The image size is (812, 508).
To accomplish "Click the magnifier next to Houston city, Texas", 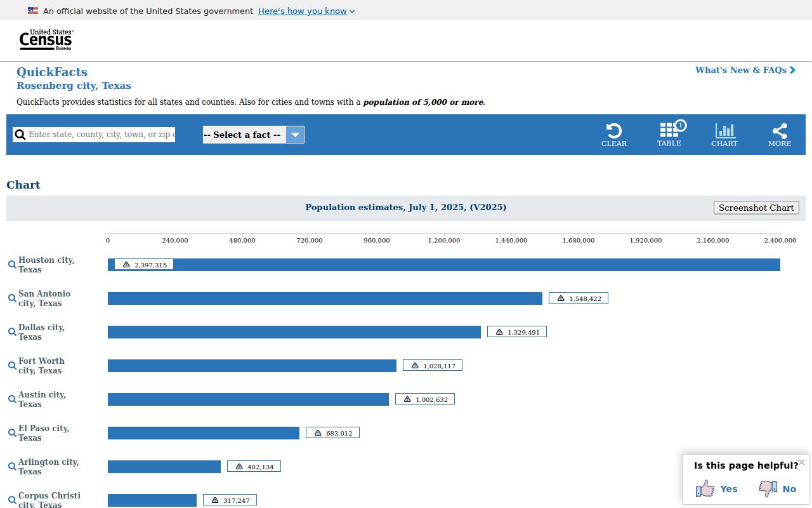I will 12,265.
